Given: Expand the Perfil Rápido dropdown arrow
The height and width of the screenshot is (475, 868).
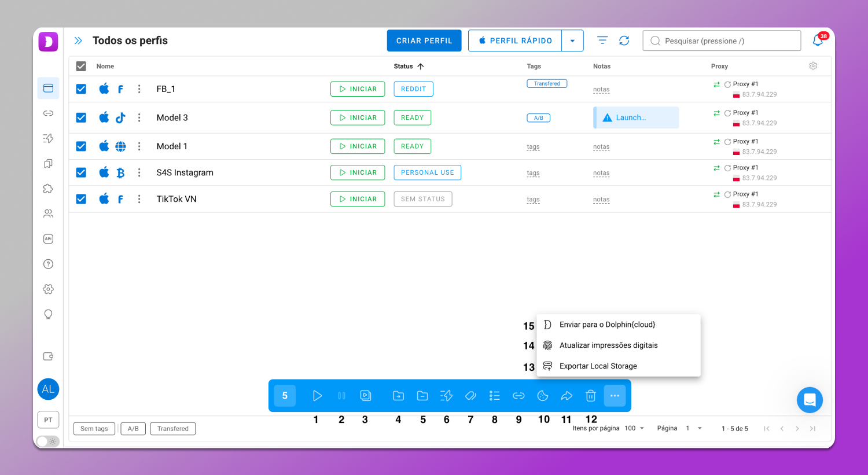Looking at the screenshot, I should click(x=572, y=41).
